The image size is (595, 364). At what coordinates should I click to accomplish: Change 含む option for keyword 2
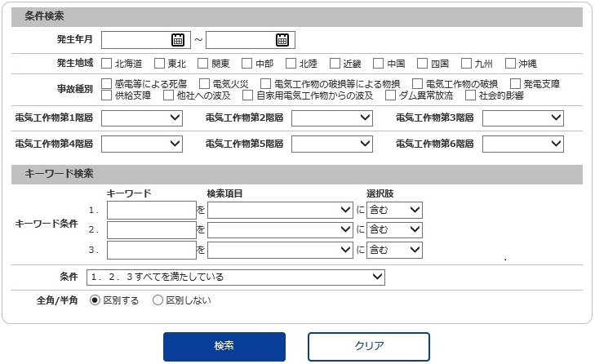[394, 229]
